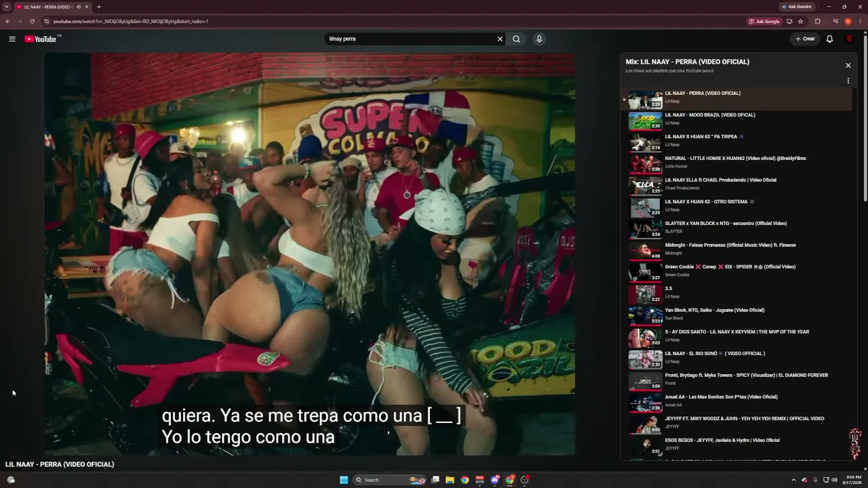The image size is (868, 488).
Task: Open Chrome three-dot menu
Action: tap(860, 21)
